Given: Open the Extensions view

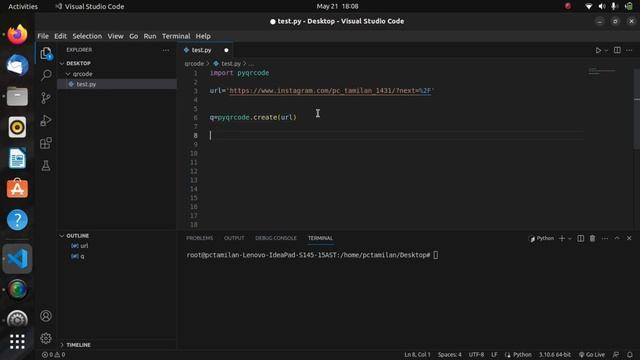Looking at the screenshot, I should point(46,143).
